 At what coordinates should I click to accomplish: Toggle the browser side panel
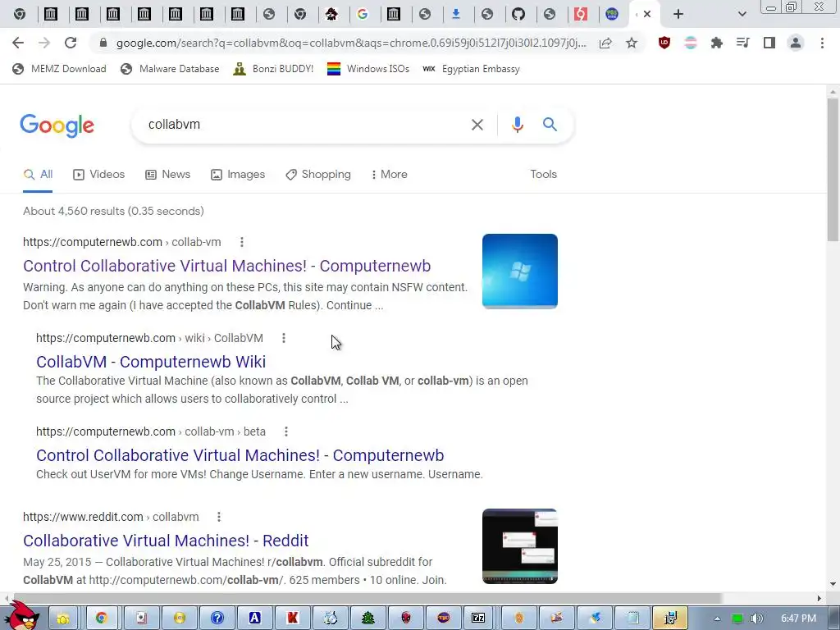pos(769,43)
